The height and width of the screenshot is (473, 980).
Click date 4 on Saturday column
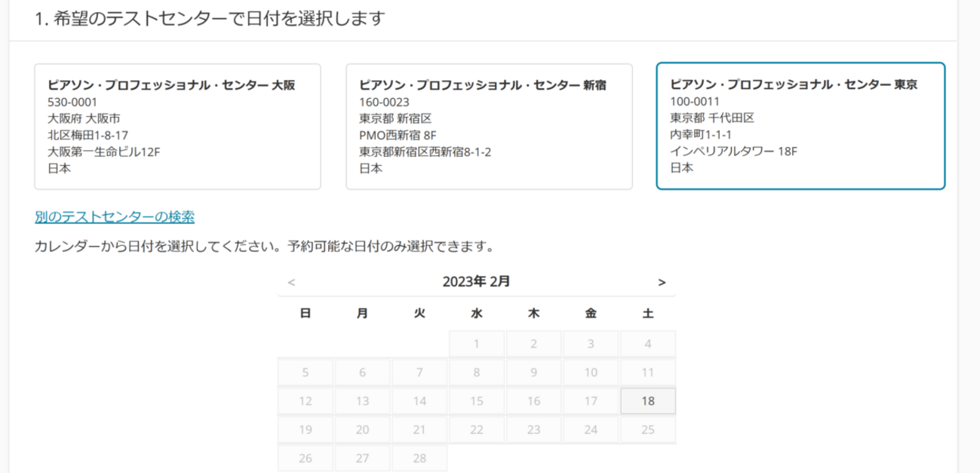tap(648, 344)
